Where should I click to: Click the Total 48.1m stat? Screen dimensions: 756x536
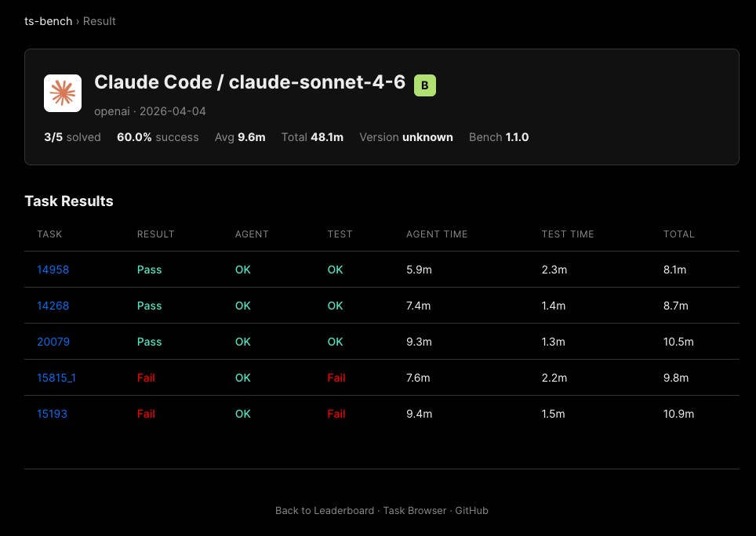click(x=312, y=137)
